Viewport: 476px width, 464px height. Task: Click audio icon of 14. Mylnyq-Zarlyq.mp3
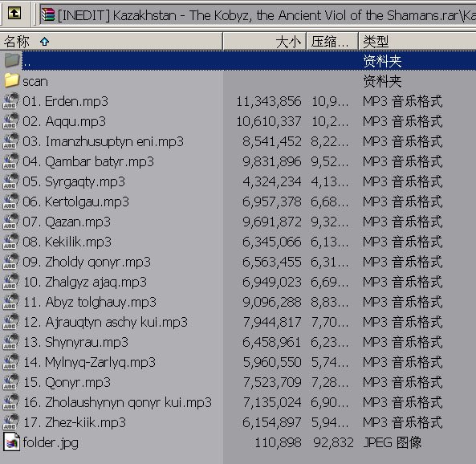click(11, 361)
